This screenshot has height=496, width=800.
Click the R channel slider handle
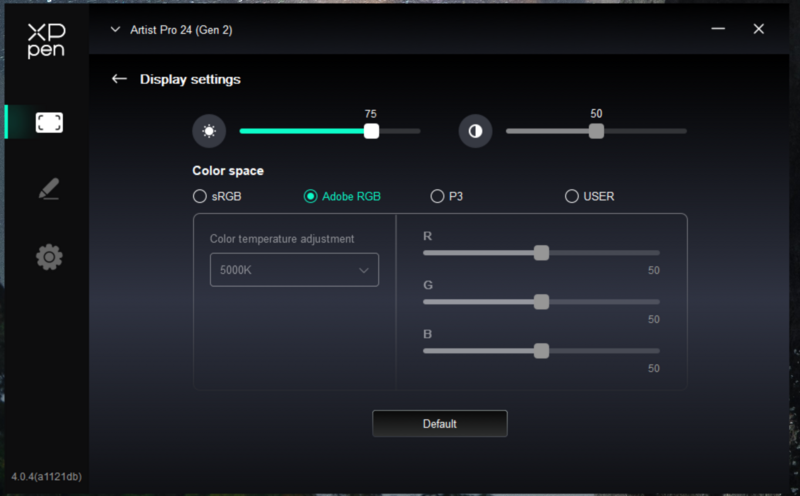point(541,253)
